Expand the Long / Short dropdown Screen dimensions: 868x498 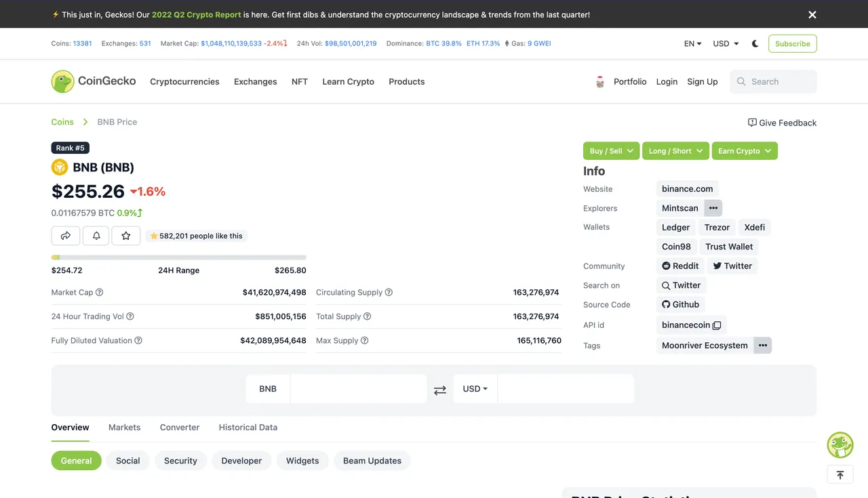coord(676,151)
